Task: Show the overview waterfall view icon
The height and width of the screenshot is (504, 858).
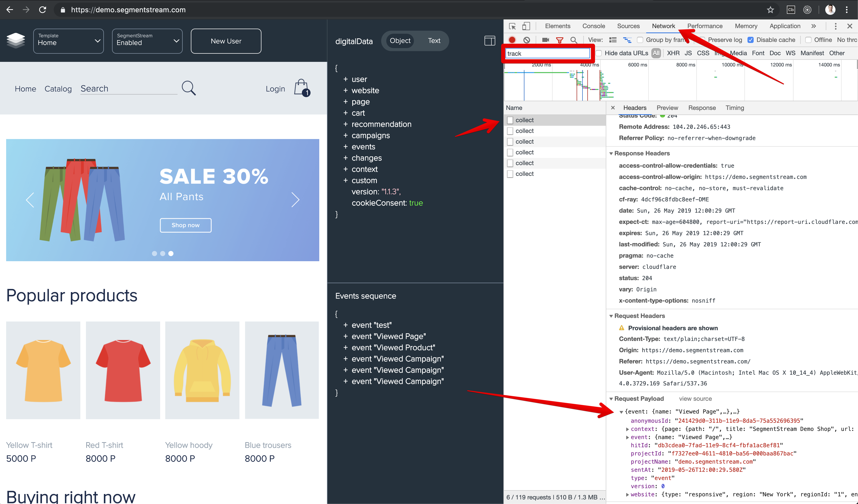Action: [x=627, y=40]
